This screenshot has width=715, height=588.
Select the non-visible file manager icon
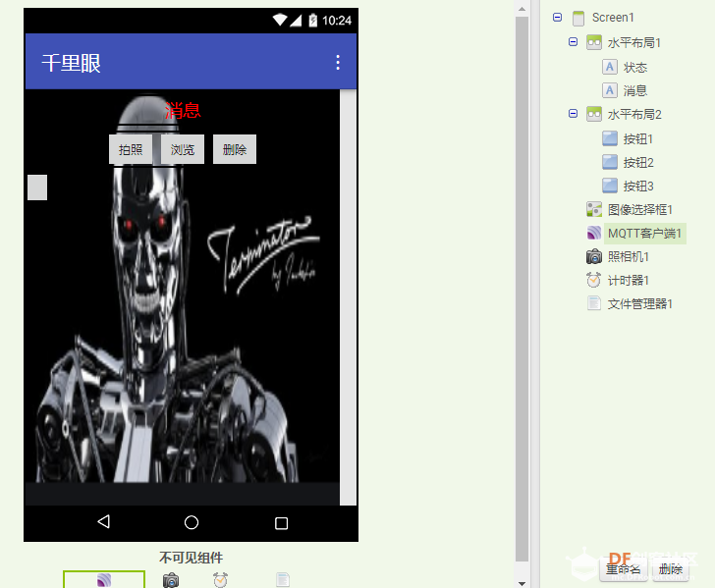pyautogui.click(x=283, y=580)
